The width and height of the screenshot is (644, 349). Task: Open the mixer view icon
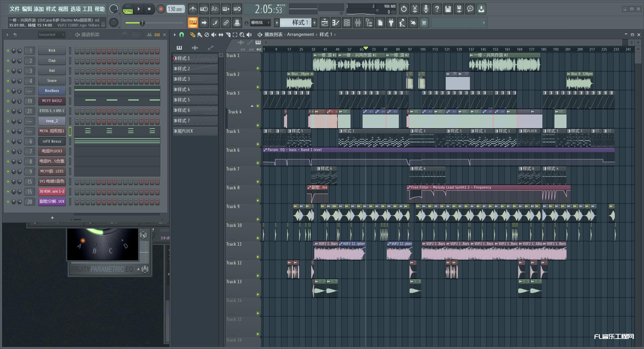(358, 22)
